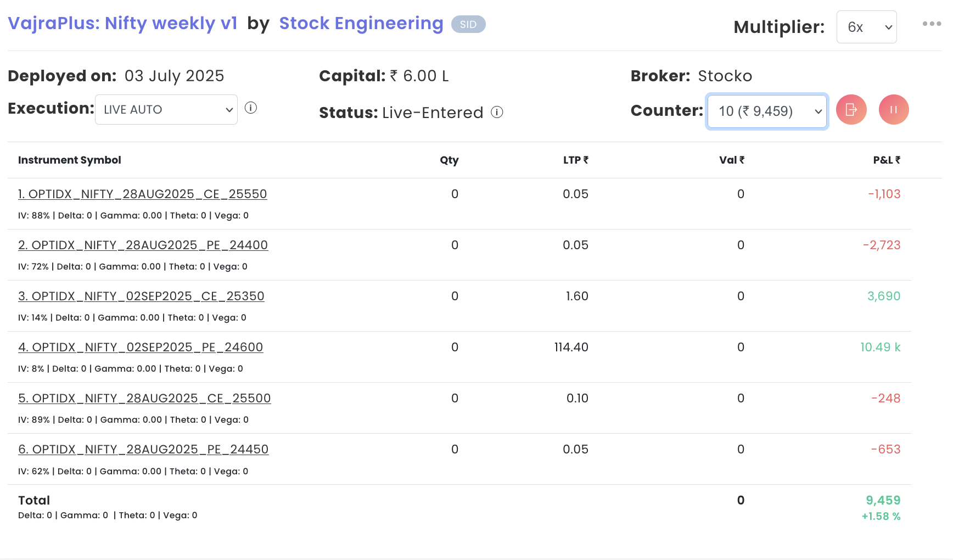Click the red exit positions icon button
This screenshot has height=560, width=953.
pos(851,110)
